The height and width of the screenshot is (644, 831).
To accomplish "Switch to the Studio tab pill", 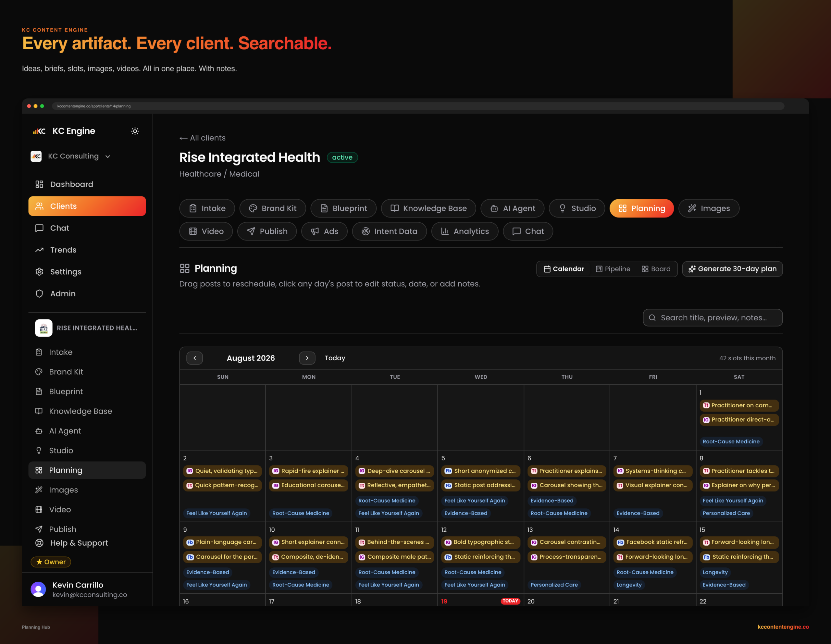I will pos(577,208).
